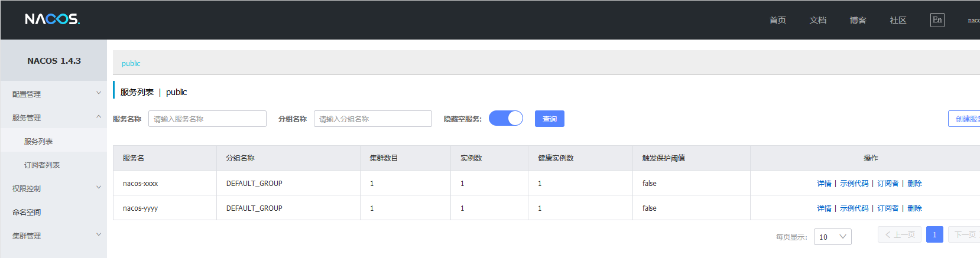Switch language with the En icon
The width and height of the screenshot is (980, 258).
(x=937, y=20)
